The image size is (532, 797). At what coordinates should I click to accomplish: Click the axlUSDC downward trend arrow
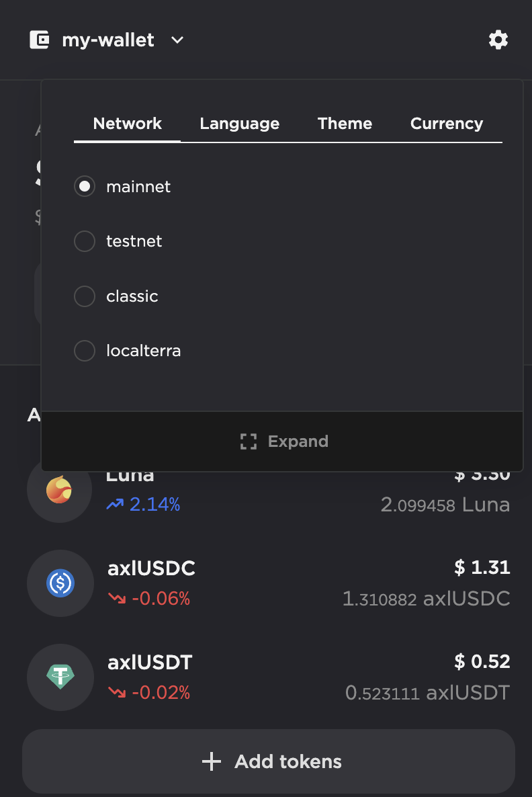(117, 599)
